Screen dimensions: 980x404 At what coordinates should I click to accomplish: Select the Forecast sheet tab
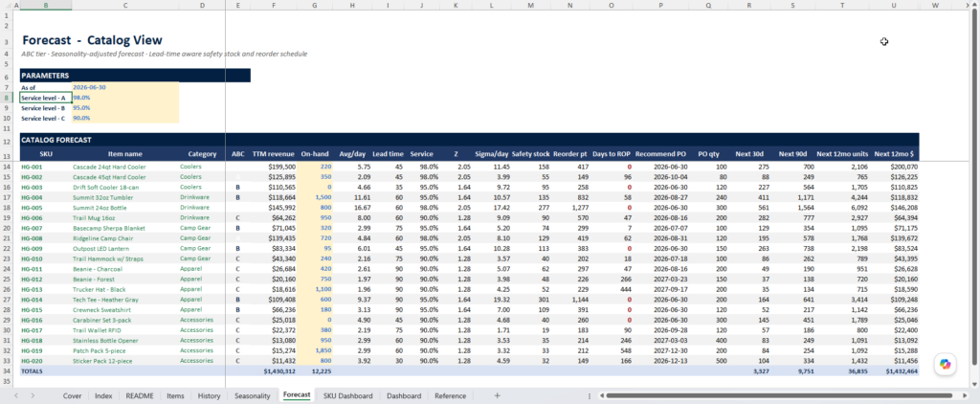point(297,395)
